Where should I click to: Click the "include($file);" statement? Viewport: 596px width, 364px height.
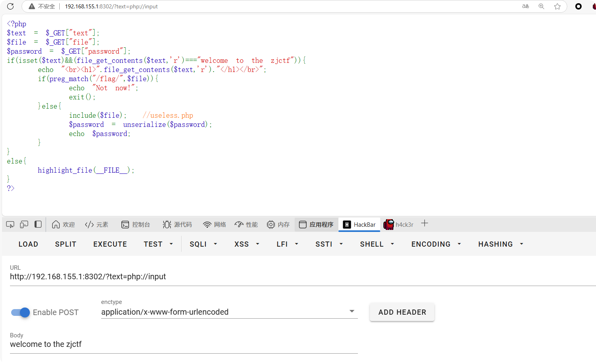(x=98, y=115)
